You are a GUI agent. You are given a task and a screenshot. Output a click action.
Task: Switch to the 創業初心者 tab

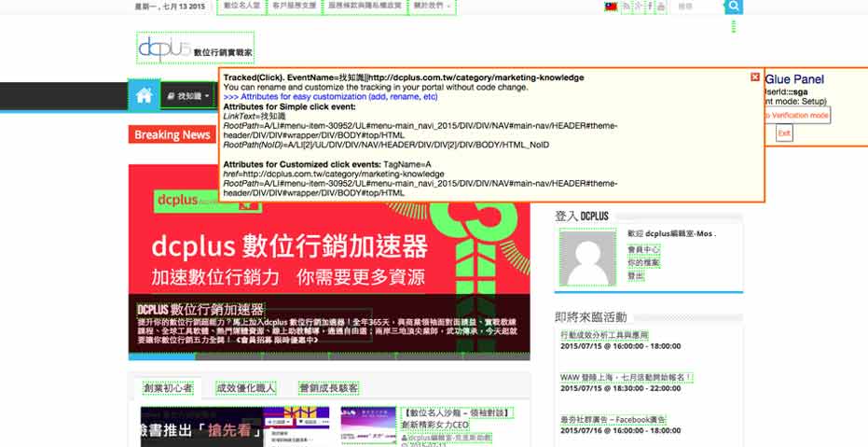[168, 388]
